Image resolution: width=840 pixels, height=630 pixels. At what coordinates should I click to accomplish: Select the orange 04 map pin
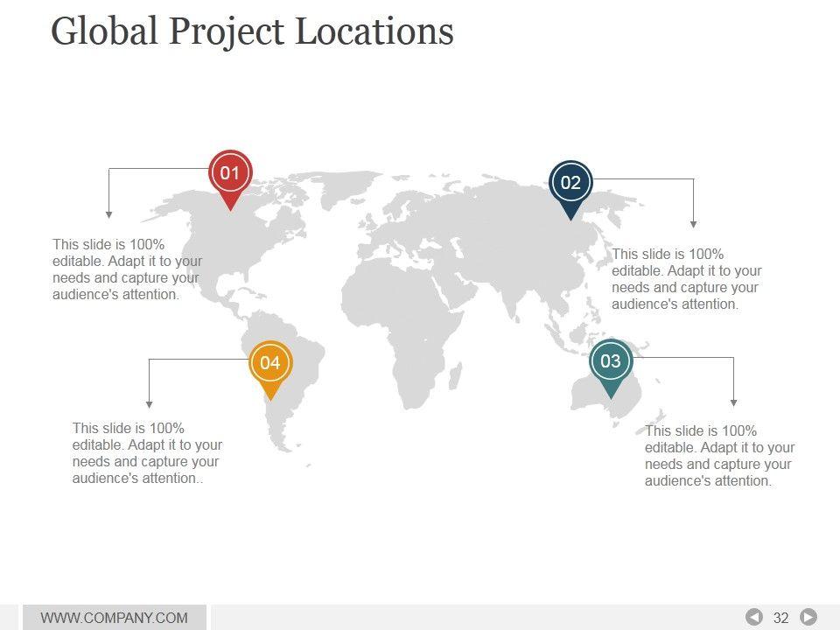point(269,363)
